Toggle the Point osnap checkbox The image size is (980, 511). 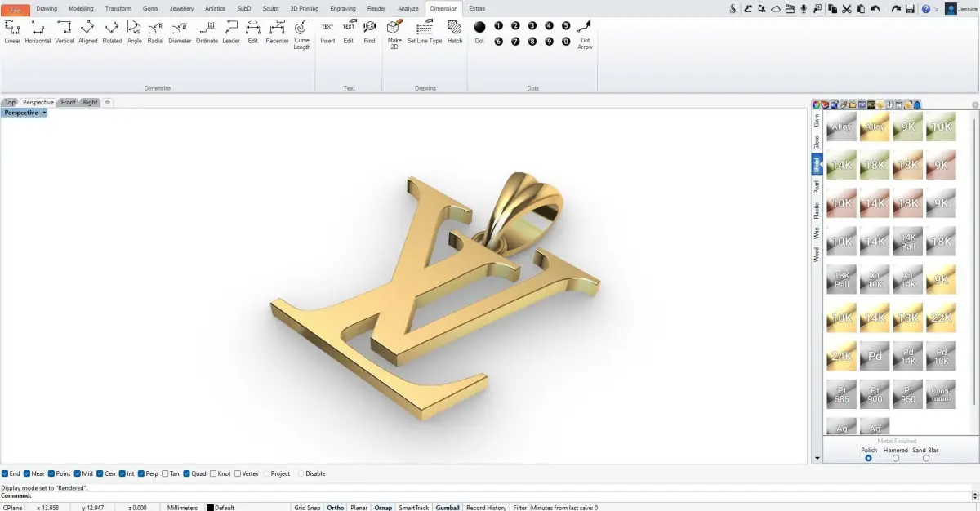pyautogui.click(x=51, y=473)
